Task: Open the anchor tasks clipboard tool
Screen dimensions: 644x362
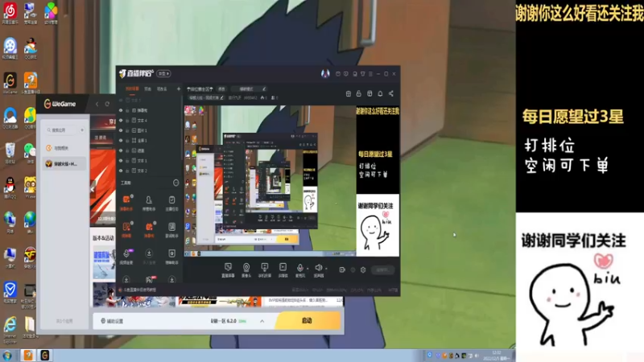Action: (x=171, y=203)
